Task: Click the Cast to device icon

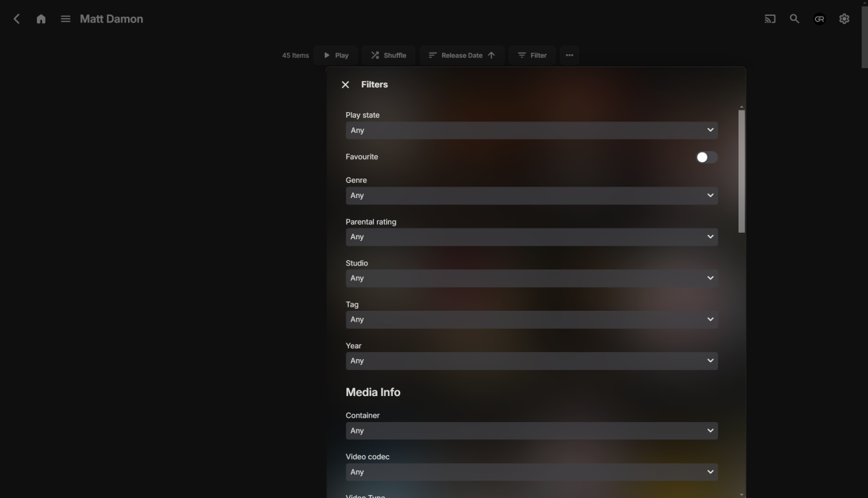Action: [769, 19]
